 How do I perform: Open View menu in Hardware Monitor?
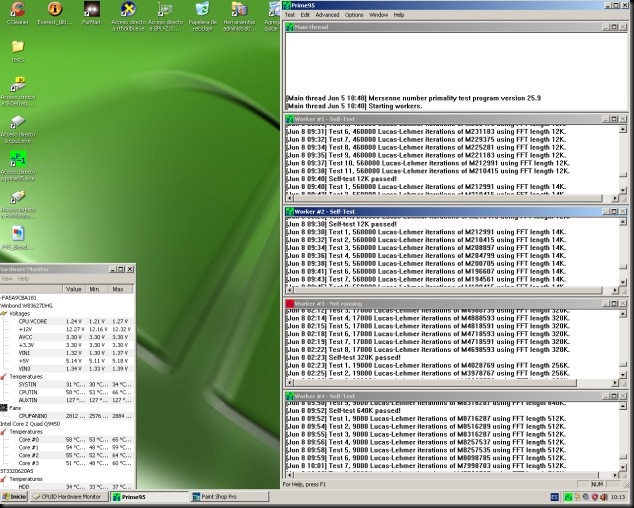(x=7, y=279)
